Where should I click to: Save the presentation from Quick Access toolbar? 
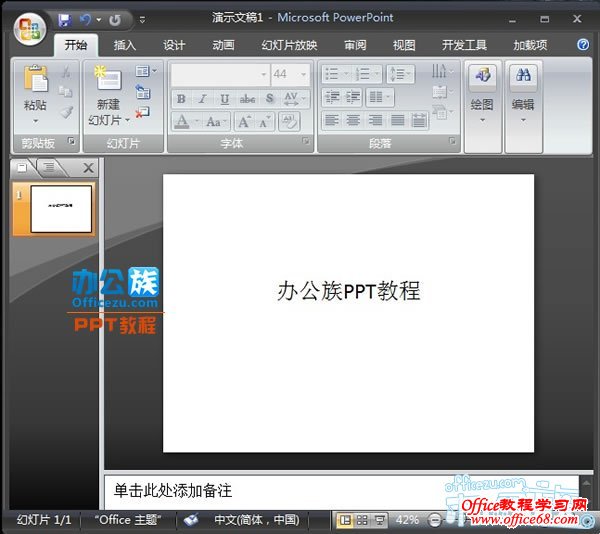pos(65,20)
